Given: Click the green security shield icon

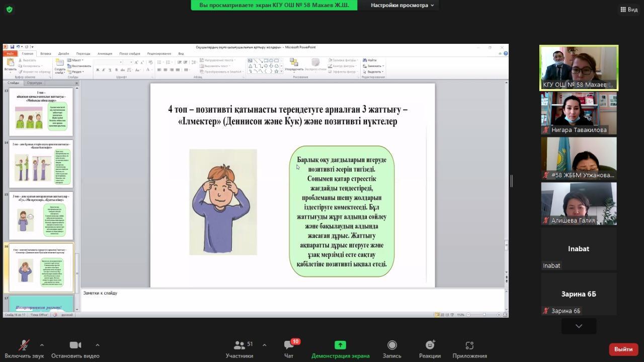Looking at the screenshot, I should click(9, 9).
